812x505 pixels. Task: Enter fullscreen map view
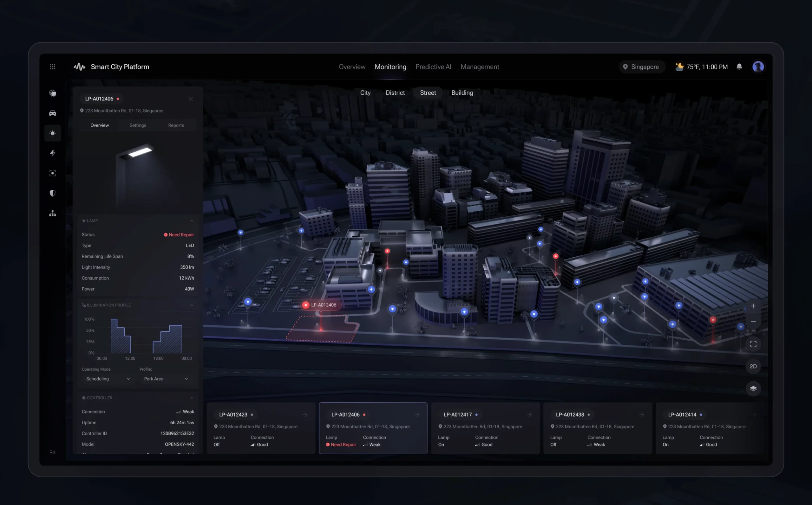pos(753,344)
